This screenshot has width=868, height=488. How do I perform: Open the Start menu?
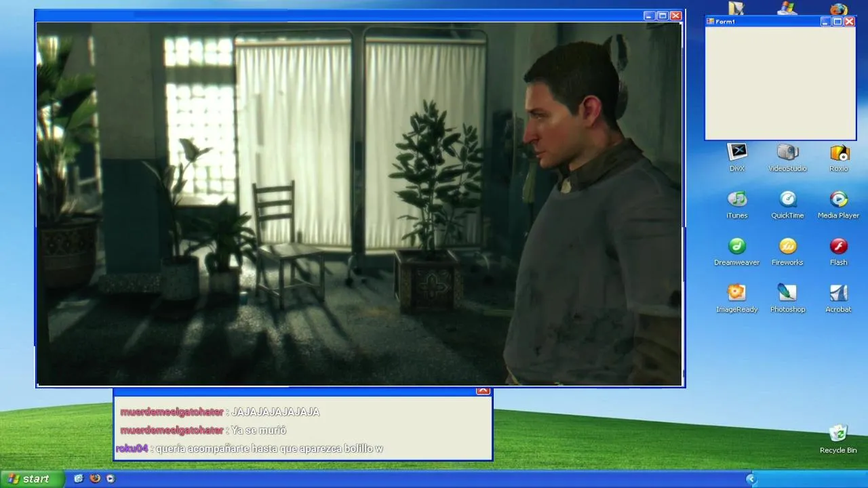pyautogui.click(x=33, y=479)
